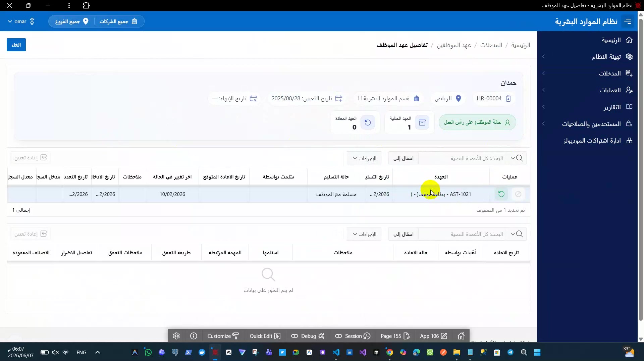Viewport: 644px width, 361px height.
Task: Click the chevron beside التقارير
Action: point(543,107)
